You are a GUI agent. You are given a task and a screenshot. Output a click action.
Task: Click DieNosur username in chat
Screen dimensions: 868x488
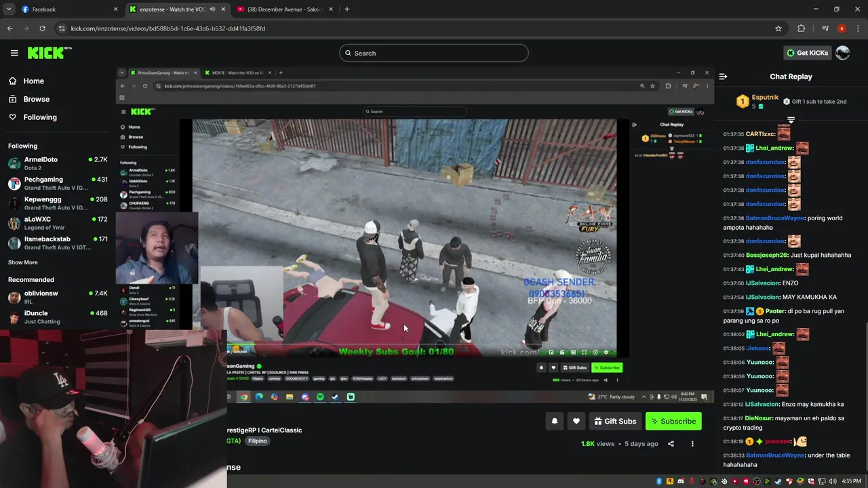[762, 418]
